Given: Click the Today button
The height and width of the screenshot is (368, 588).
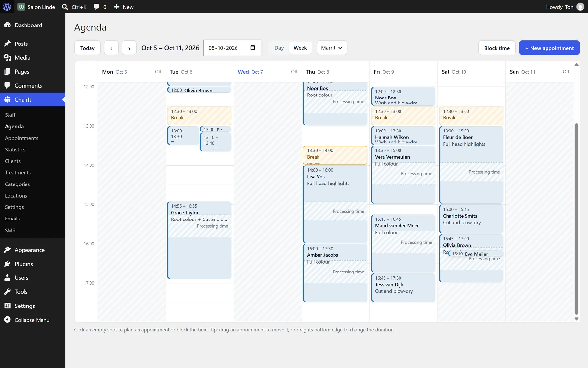Looking at the screenshot, I should click(x=88, y=48).
